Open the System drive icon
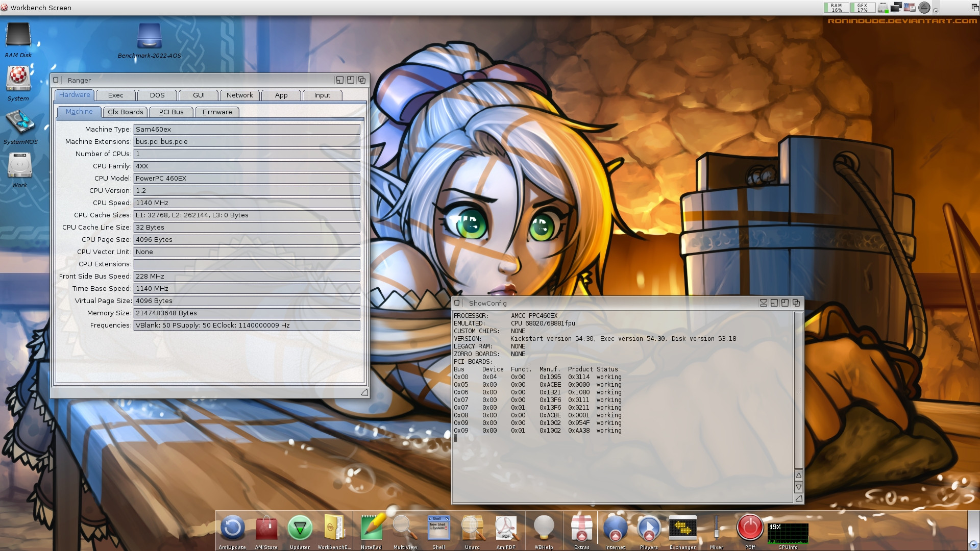Viewport: 980px width, 551px height. [x=18, y=78]
